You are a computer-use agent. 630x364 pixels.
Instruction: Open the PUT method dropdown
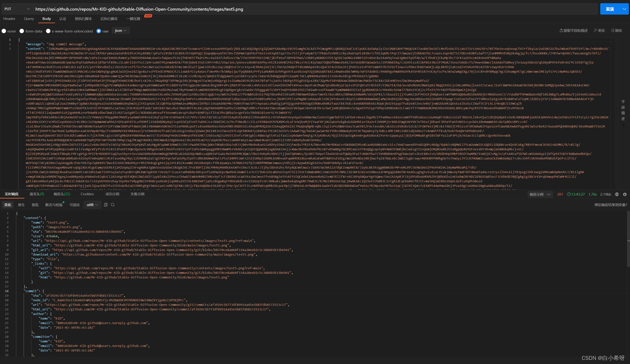pyautogui.click(x=17, y=9)
